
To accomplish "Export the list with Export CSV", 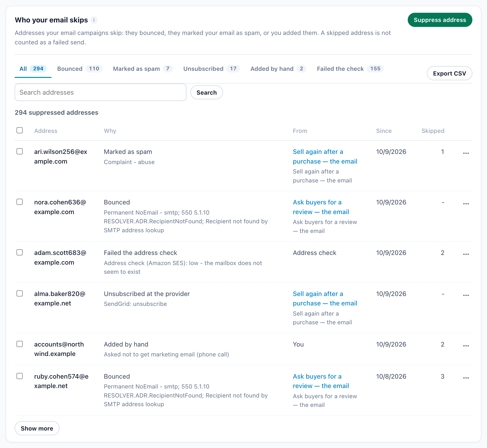I will tap(449, 73).
